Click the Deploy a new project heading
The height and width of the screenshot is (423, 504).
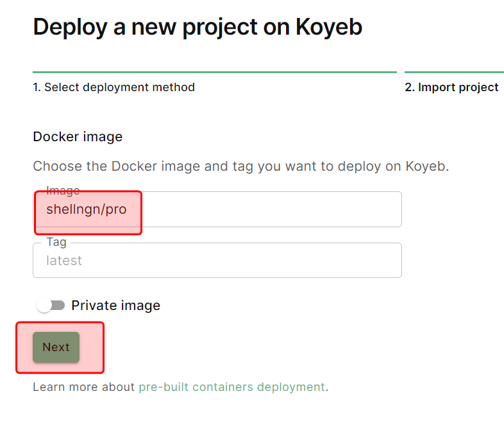point(197,27)
